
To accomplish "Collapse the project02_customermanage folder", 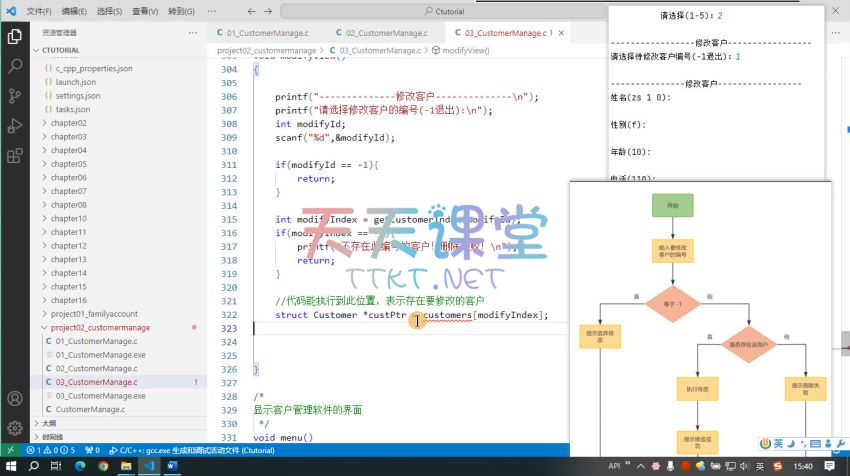I will click(99, 327).
